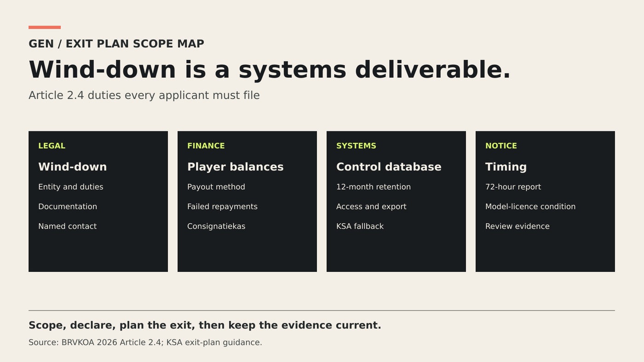This screenshot has height=362, width=644.
Task: Select 'Consignatiekas' line
Action: (216, 226)
